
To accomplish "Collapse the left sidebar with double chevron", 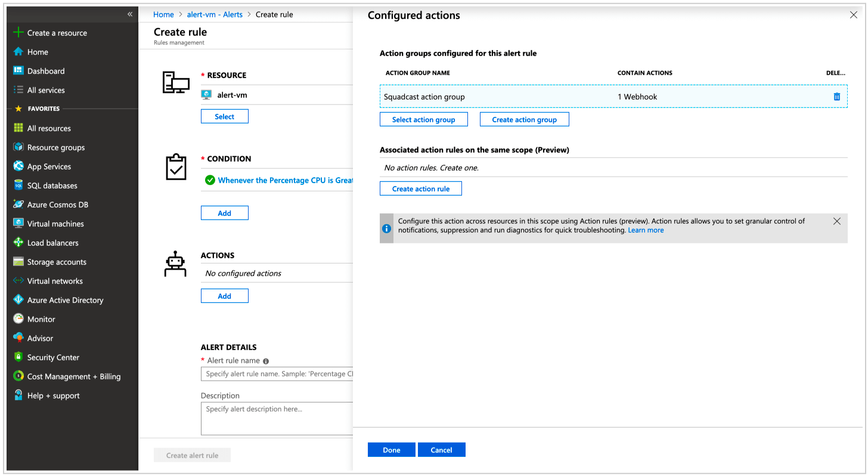I will pos(130,14).
